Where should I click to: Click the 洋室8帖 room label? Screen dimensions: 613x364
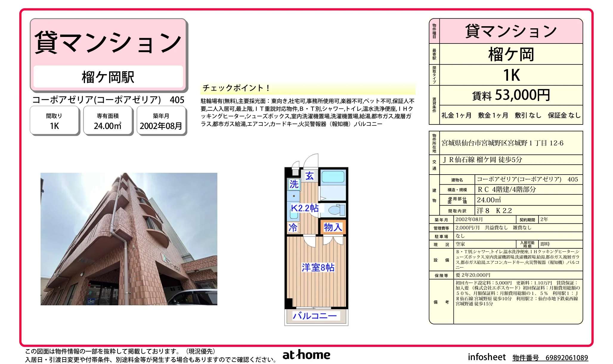[x=318, y=267]
